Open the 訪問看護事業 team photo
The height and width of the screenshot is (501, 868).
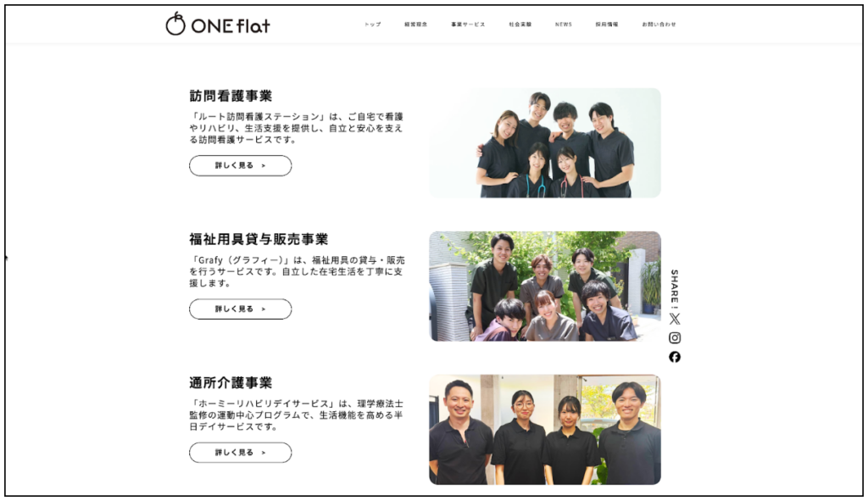[x=544, y=142]
